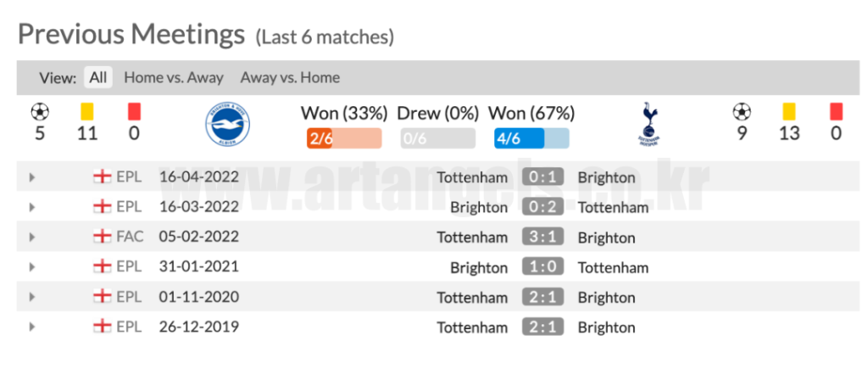Switch to Home vs. Away view

pyautogui.click(x=174, y=77)
